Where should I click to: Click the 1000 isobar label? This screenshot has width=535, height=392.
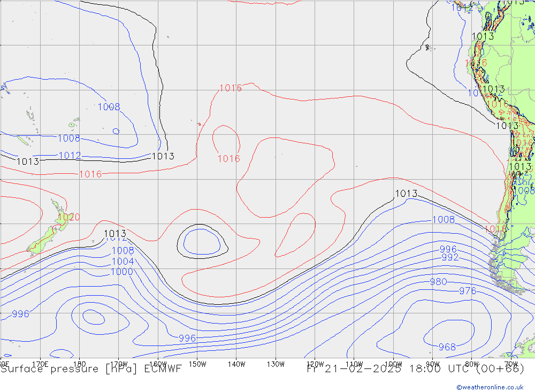point(122,272)
